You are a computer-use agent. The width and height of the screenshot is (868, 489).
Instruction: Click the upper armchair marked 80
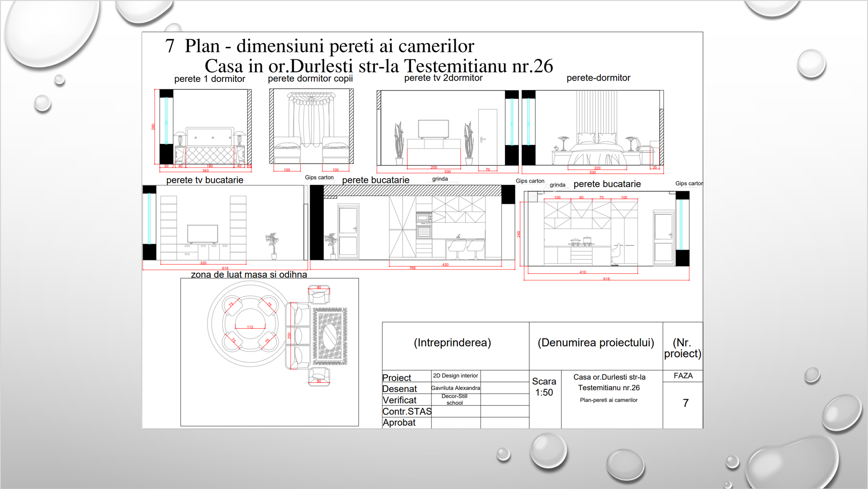[x=319, y=294]
